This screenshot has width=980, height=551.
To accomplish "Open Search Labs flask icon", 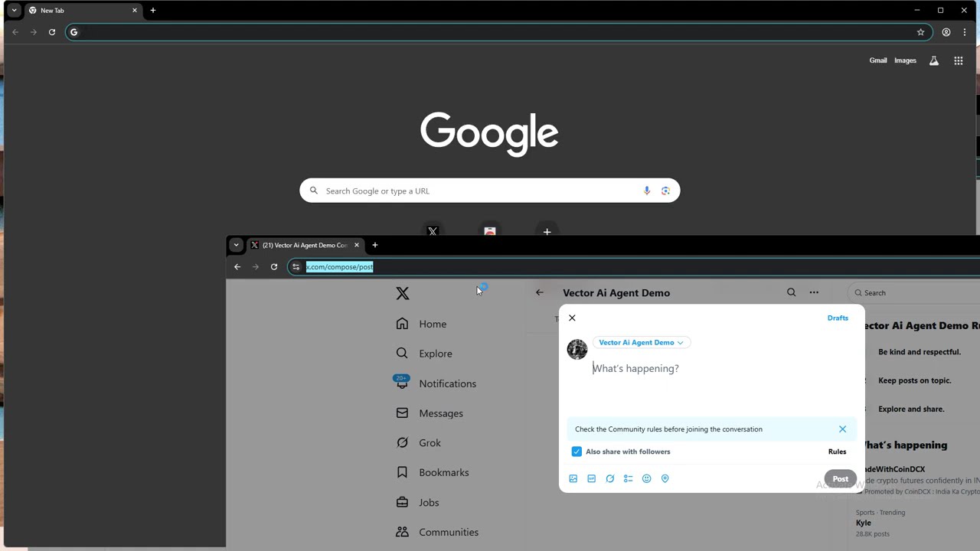I will (934, 60).
